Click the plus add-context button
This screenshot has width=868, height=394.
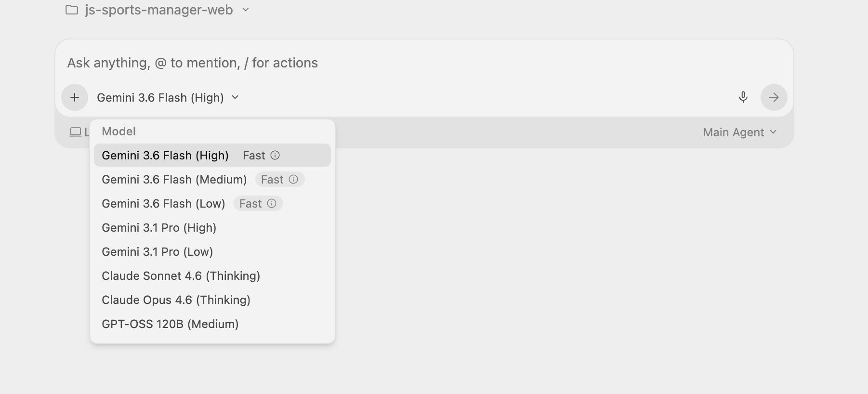[75, 97]
